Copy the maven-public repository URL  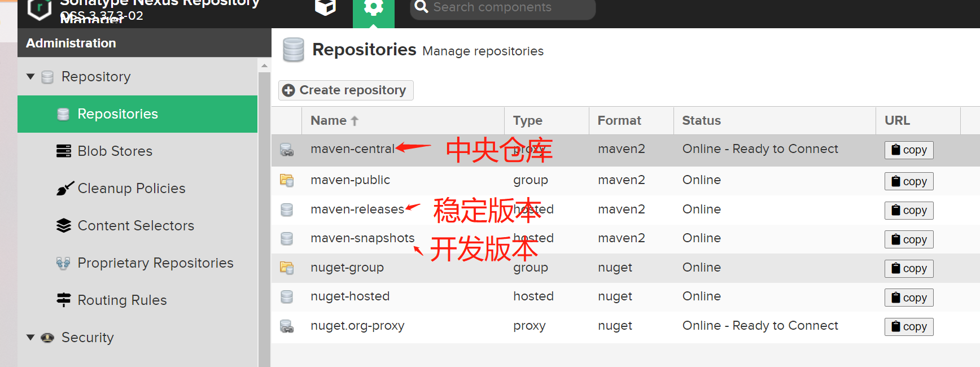click(909, 181)
